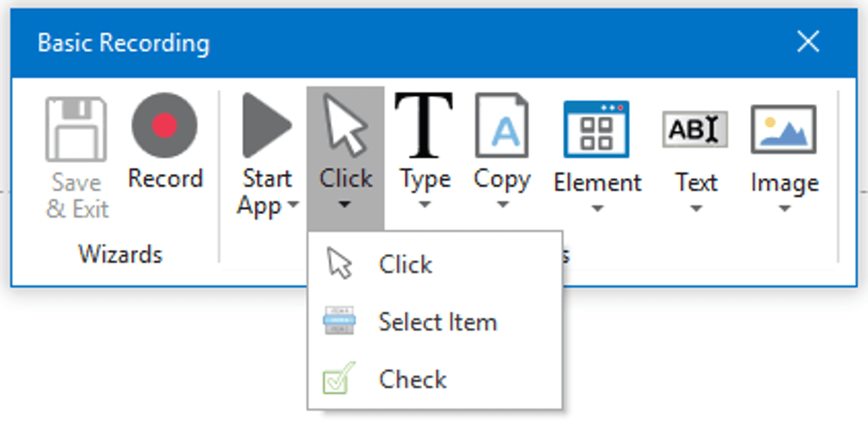
Task: Select the Click cursor arrow icon
Action: 345,125
